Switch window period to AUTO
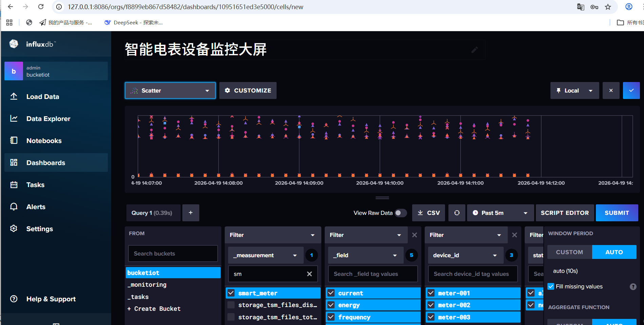The width and height of the screenshot is (644, 325). [614, 252]
